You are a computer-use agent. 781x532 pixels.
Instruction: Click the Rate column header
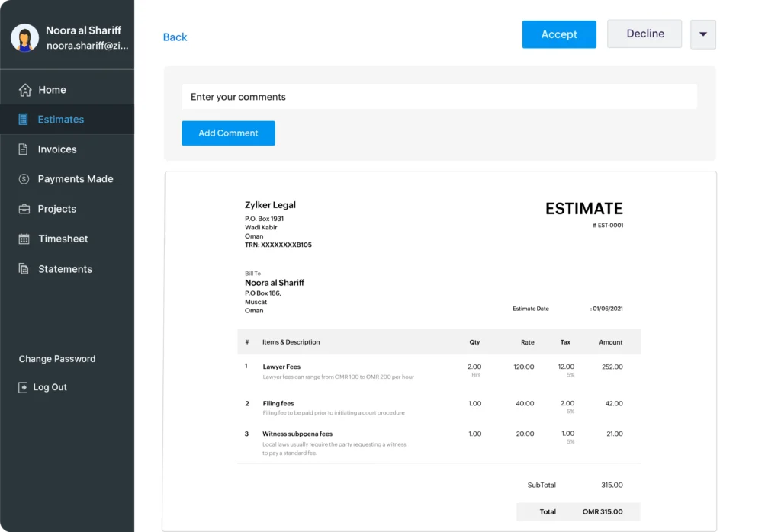tap(528, 342)
